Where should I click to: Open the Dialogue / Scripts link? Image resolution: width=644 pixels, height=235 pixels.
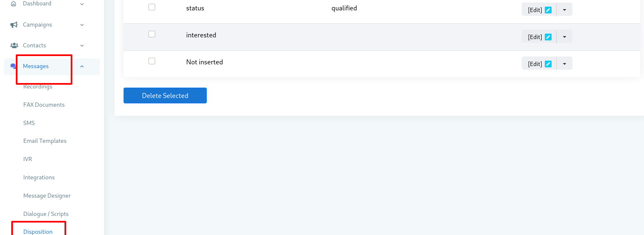pyautogui.click(x=46, y=214)
